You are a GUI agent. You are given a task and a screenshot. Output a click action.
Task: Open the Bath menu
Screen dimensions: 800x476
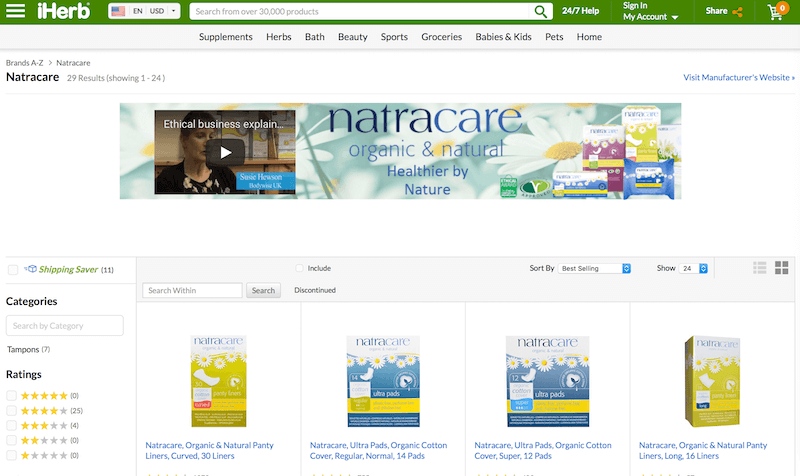[x=315, y=37]
